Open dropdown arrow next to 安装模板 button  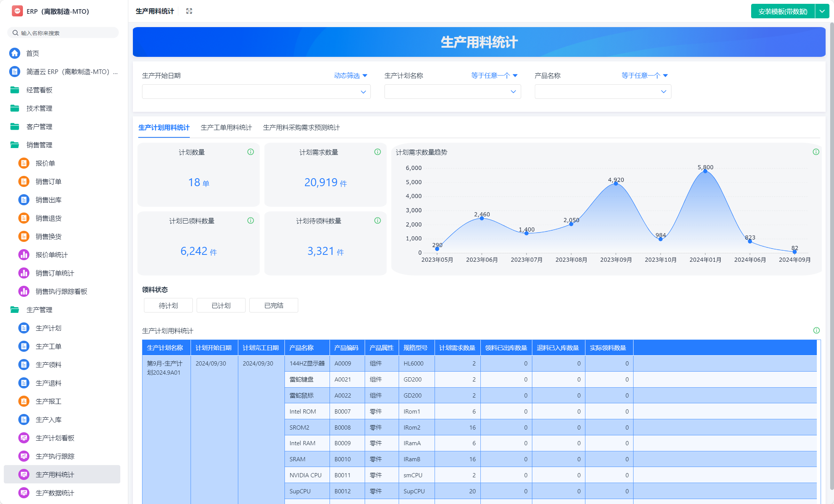[822, 11]
